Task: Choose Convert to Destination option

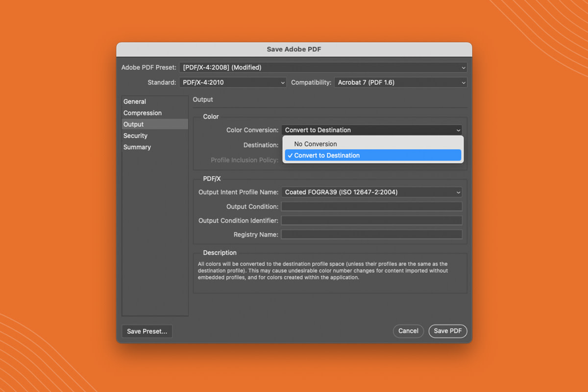Action: [373, 155]
